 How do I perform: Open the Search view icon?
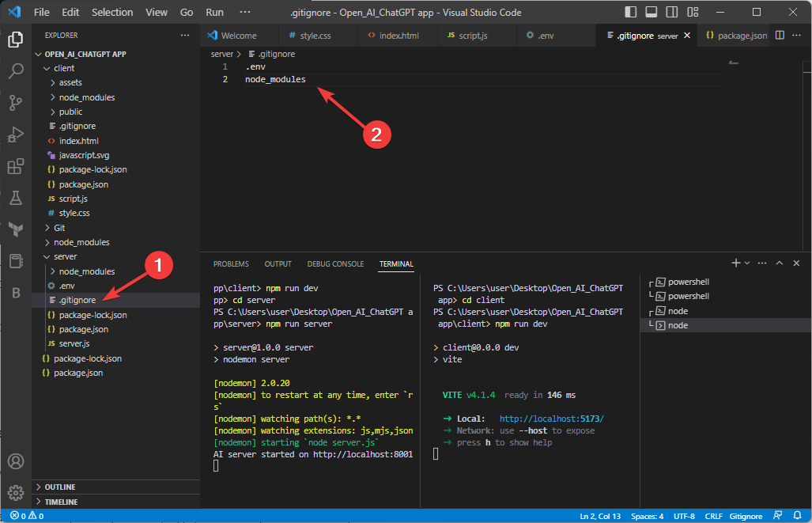(x=16, y=71)
